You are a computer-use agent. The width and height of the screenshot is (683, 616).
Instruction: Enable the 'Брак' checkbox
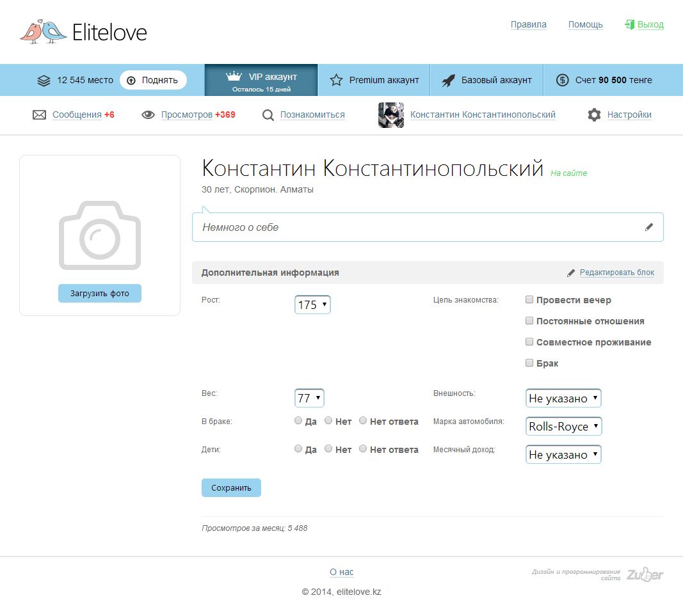click(x=529, y=363)
